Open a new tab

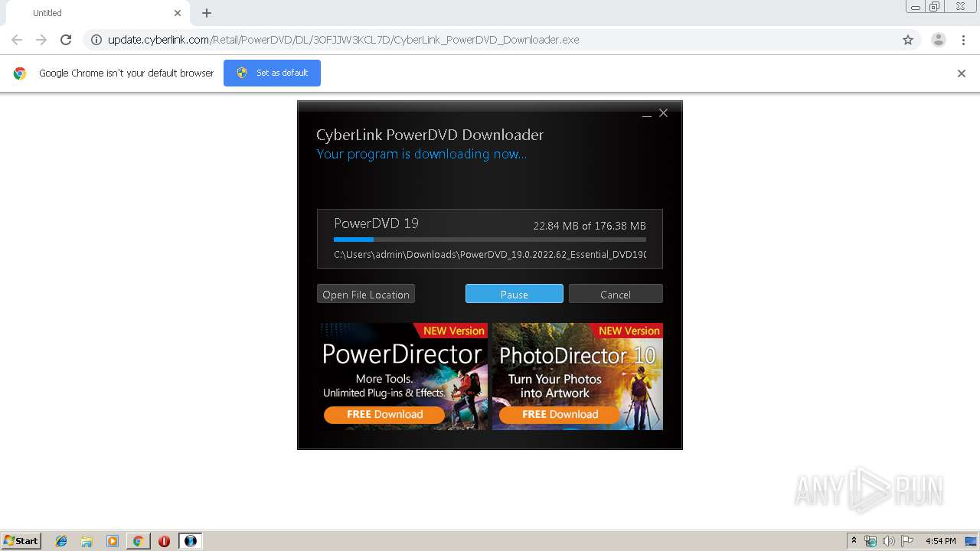[207, 13]
